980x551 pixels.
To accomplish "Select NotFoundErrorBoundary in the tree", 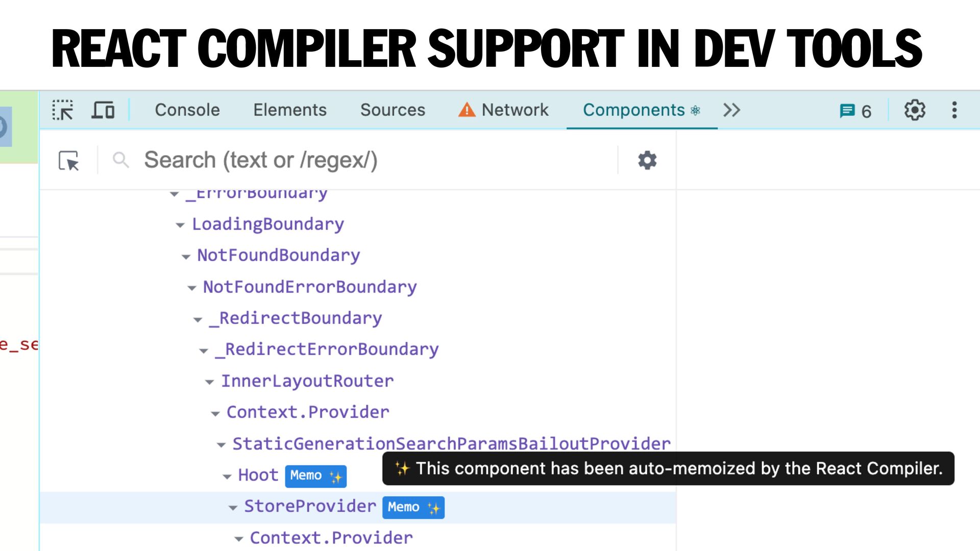I will [x=310, y=287].
